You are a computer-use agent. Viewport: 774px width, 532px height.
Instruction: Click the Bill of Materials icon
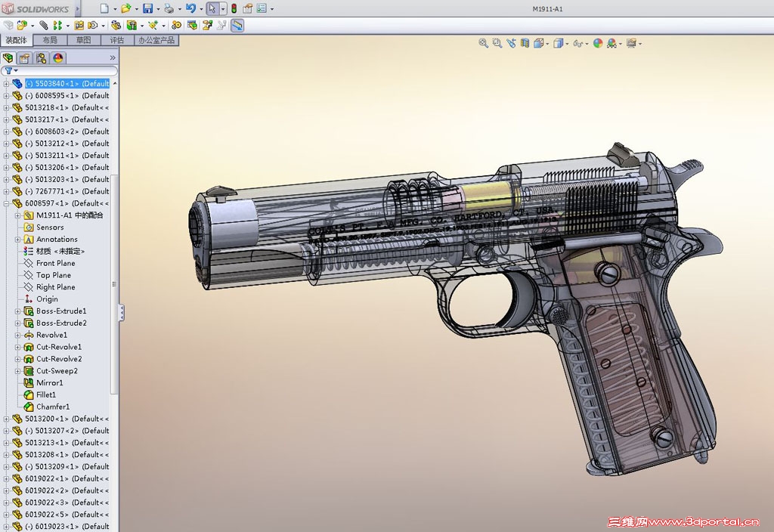(x=192, y=25)
